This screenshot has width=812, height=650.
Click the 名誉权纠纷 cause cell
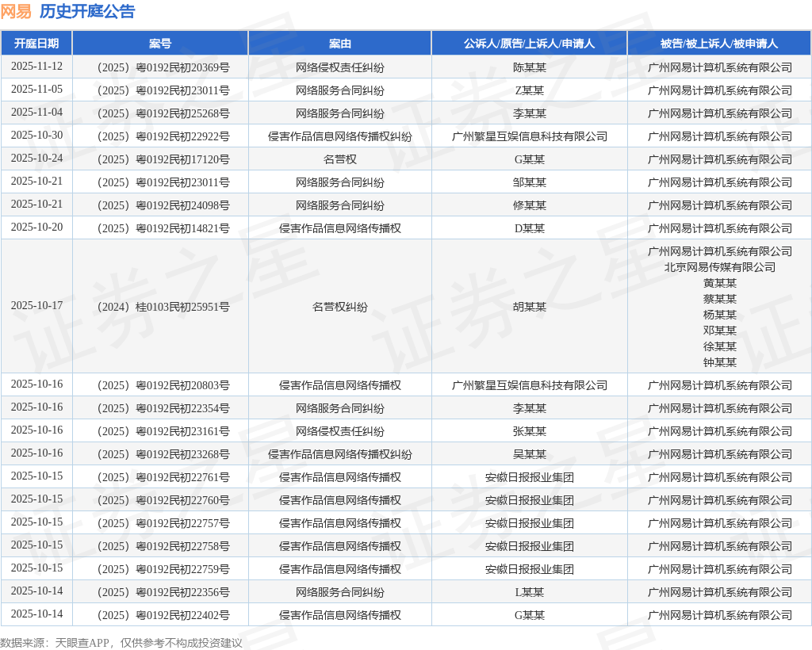point(339,307)
